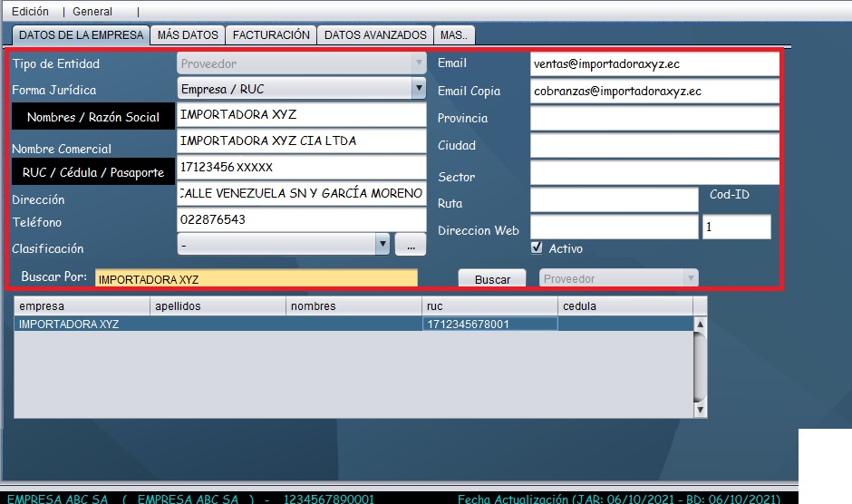
Task: Click the ellipsis button next to Clasificación
Action: tap(411, 244)
